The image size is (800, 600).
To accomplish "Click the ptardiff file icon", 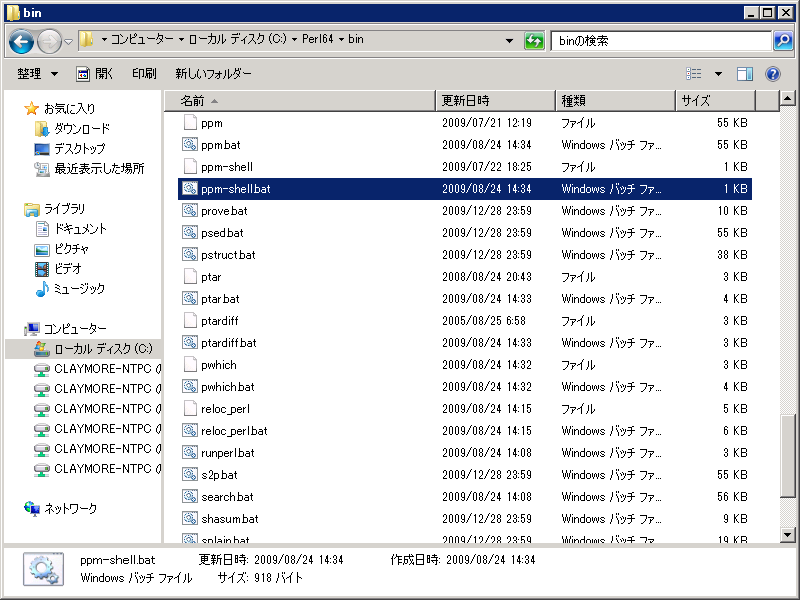I will tap(190, 320).
